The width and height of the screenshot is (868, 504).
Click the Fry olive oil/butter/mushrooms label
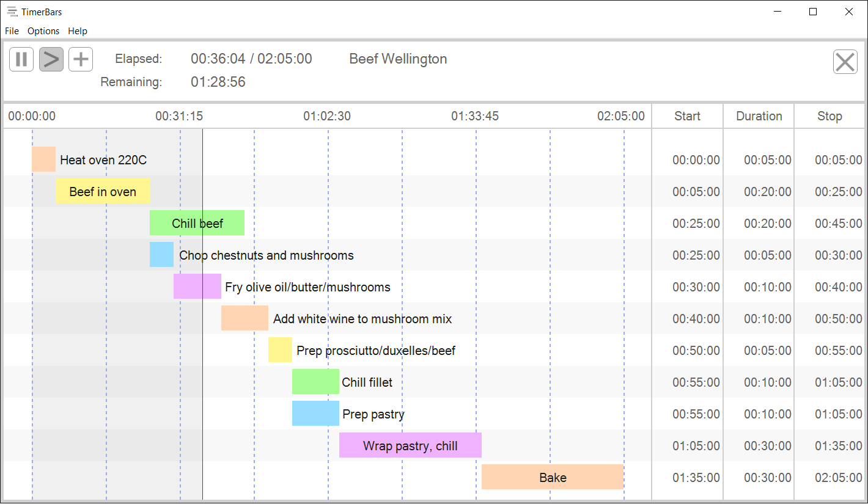click(307, 287)
